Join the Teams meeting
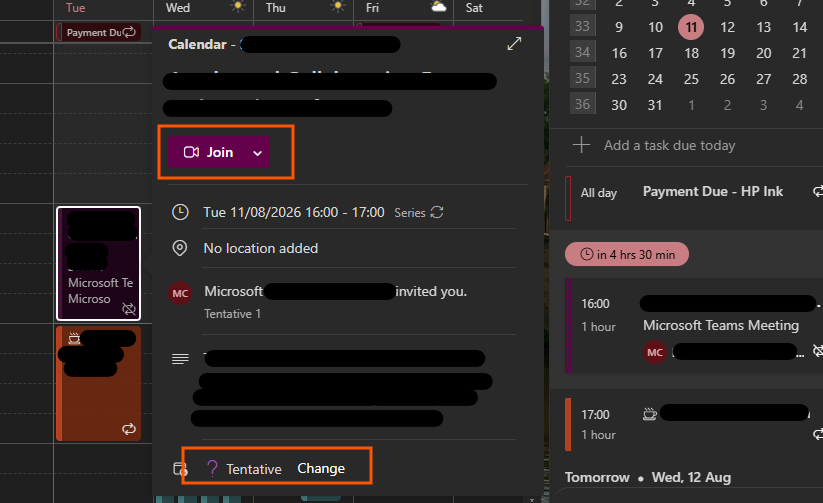Screen dimensions: 823x503 207,152
